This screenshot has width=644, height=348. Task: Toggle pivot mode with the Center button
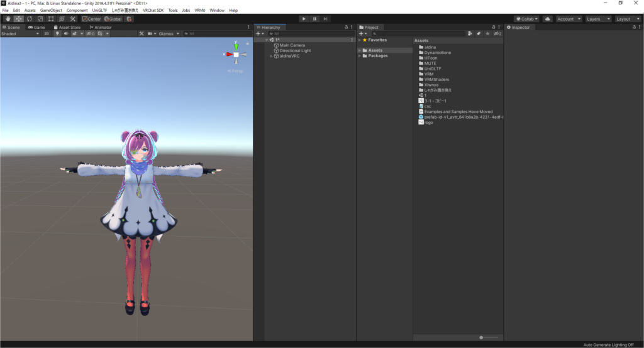(x=92, y=19)
